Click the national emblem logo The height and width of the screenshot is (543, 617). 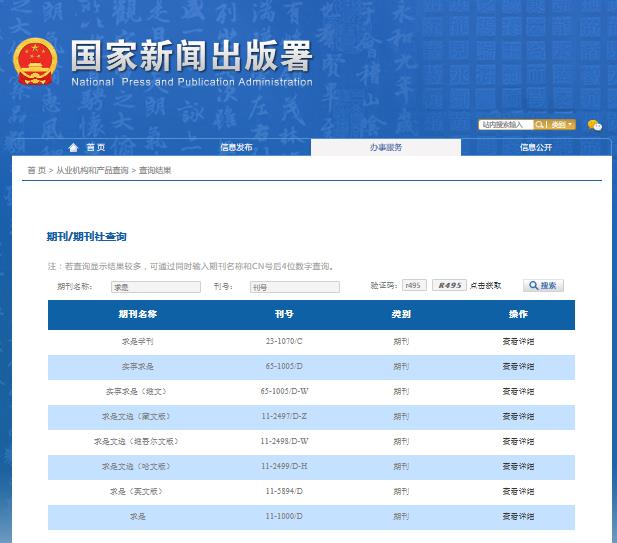click(35, 61)
